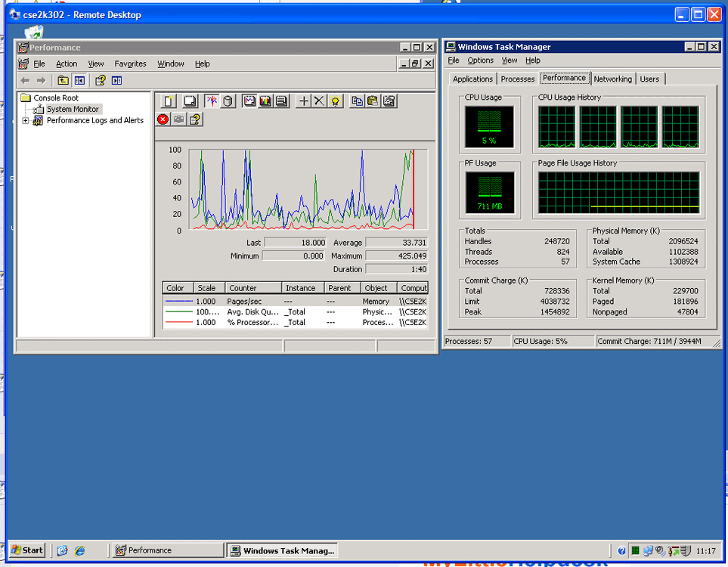This screenshot has height=567, width=728.
Task: Toggle Show/Hide Action Pane icon
Action: 117,80
